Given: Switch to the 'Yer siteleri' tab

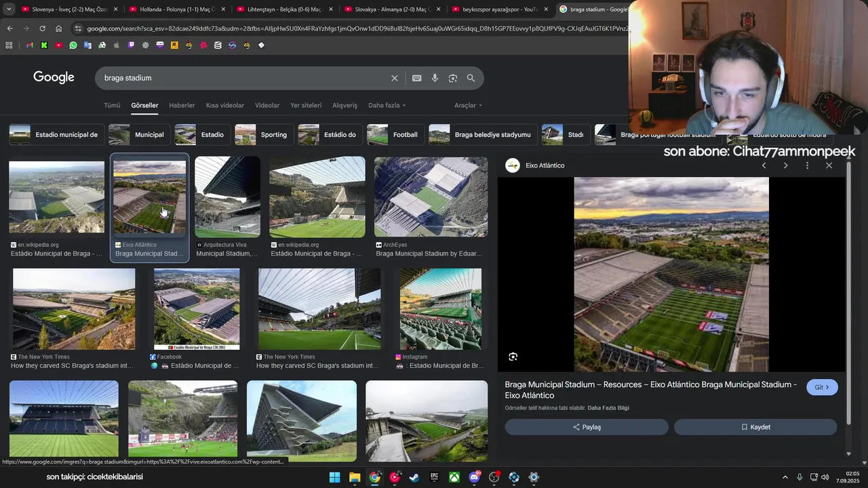Looking at the screenshot, I should 306,105.
